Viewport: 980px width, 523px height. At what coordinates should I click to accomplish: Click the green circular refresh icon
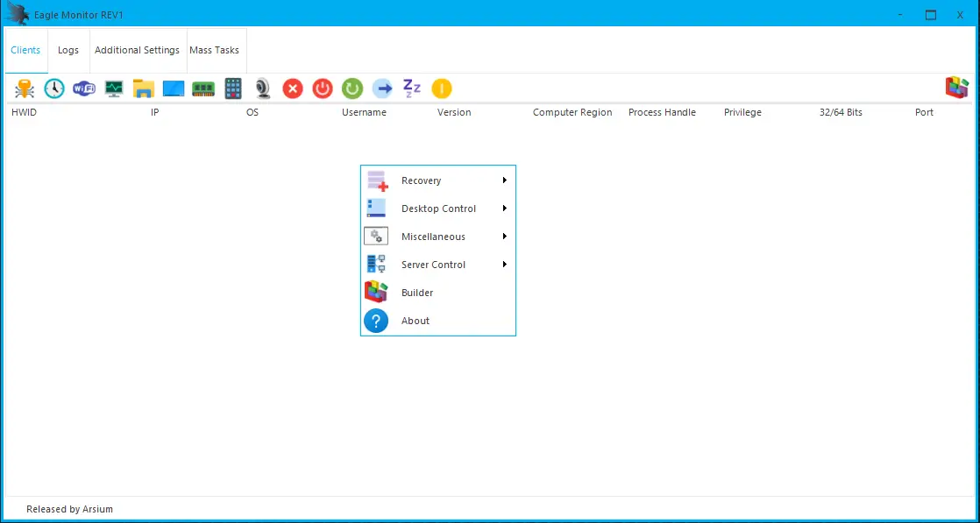click(x=352, y=88)
